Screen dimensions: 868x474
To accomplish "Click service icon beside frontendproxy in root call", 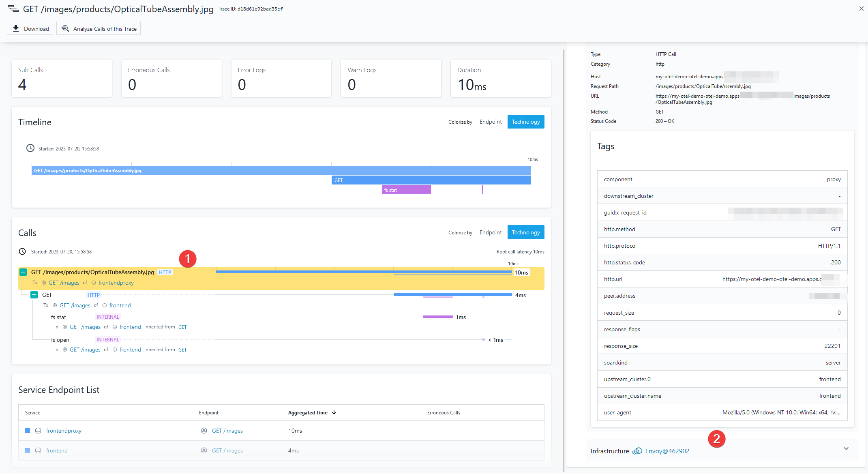I will [94, 283].
